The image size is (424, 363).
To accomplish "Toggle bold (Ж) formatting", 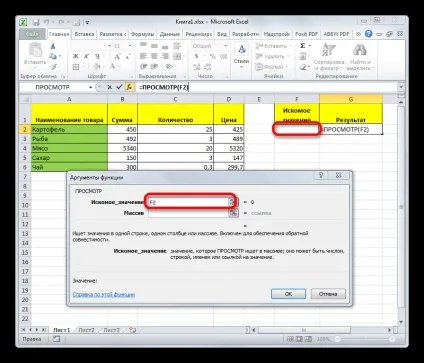I will 76,56.
